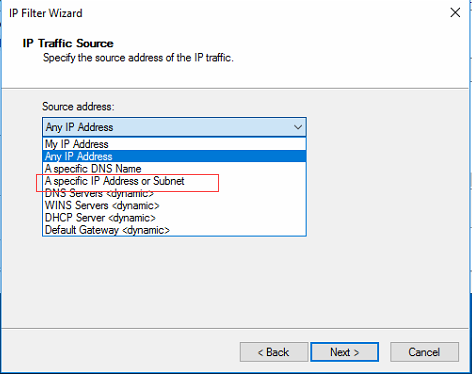Pick DHCP Server <dynamic> entry

pos(174,218)
